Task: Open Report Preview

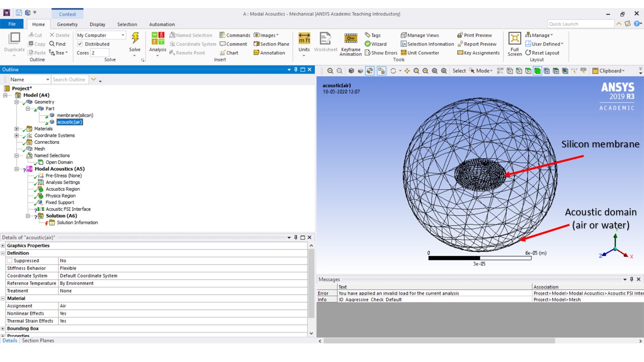Action: click(476, 44)
